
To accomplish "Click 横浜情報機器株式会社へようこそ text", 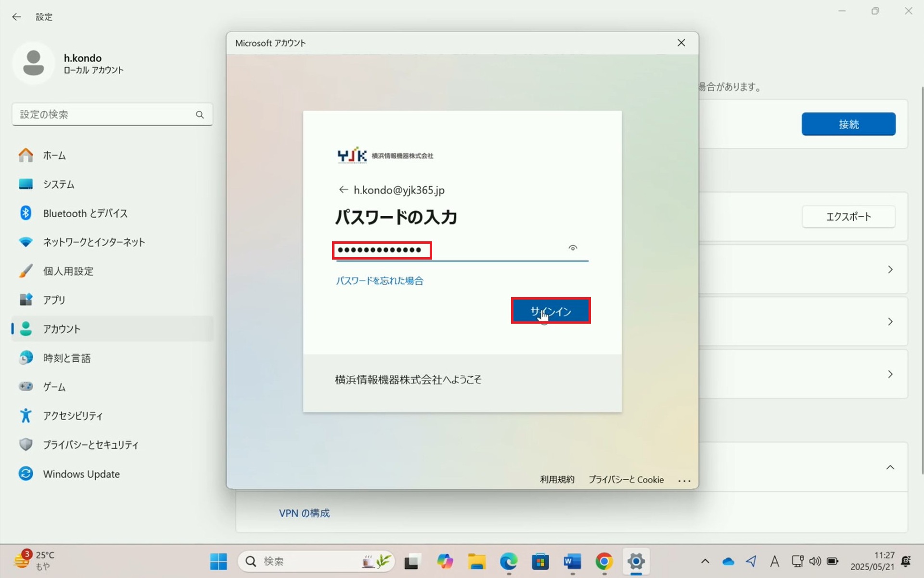I will [x=408, y=380].
